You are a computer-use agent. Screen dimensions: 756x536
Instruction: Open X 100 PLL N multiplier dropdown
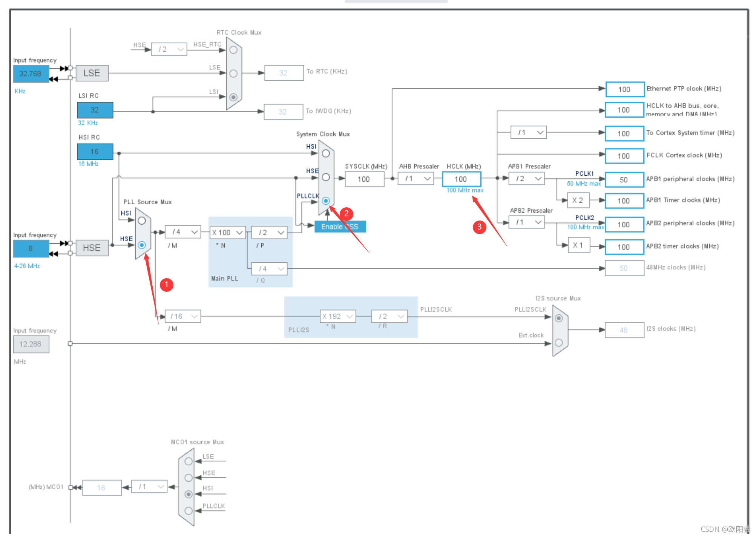pyautogui.click(x=228, y=233)
